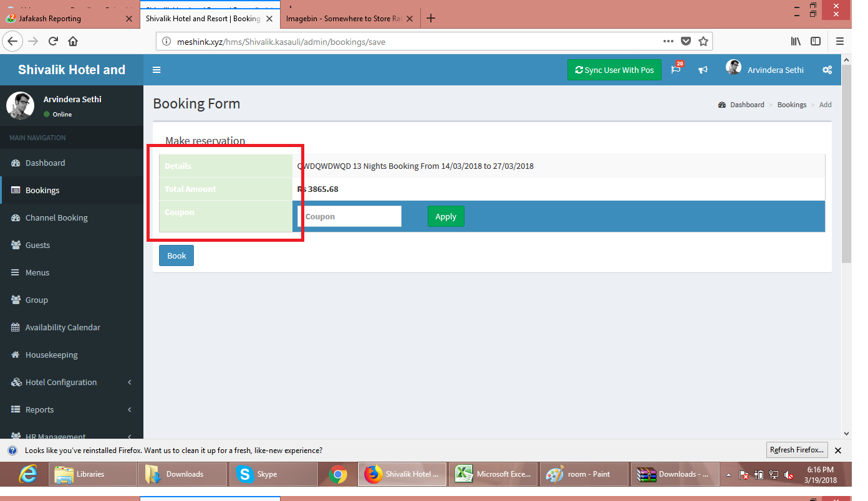
Task: Open Channel Booking in sidebar
Action: click(x=72, y=217)
